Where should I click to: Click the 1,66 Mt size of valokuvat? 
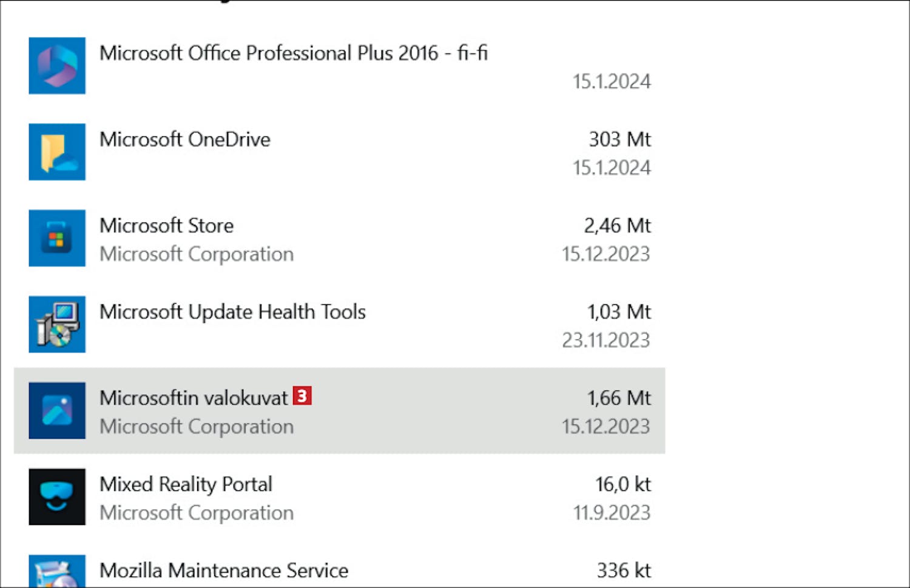[x=618, y=398]
